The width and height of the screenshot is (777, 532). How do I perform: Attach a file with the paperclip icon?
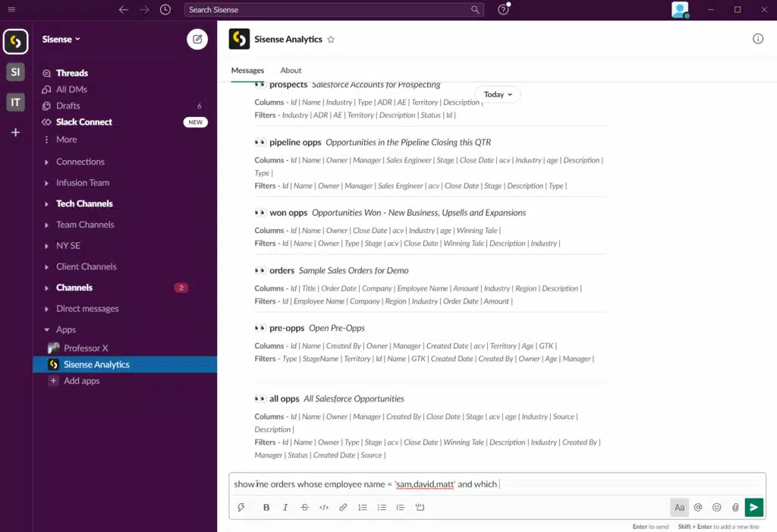[x=735, y=507]
